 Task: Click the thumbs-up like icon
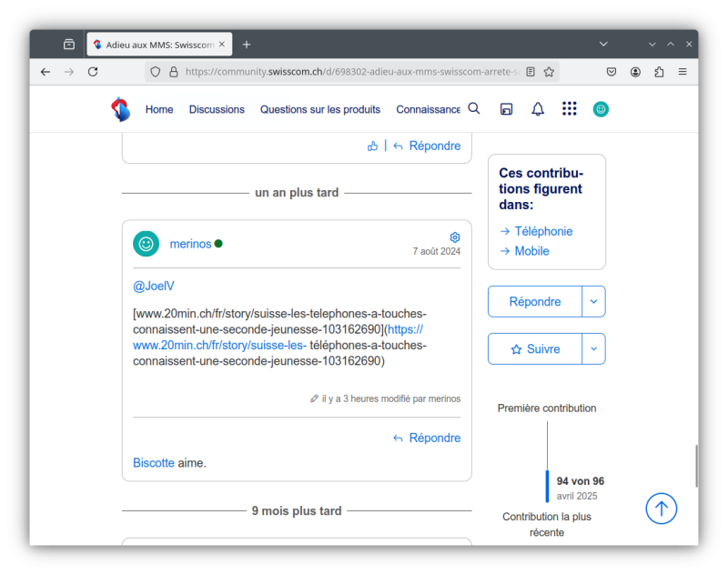(x=372, y=146)
